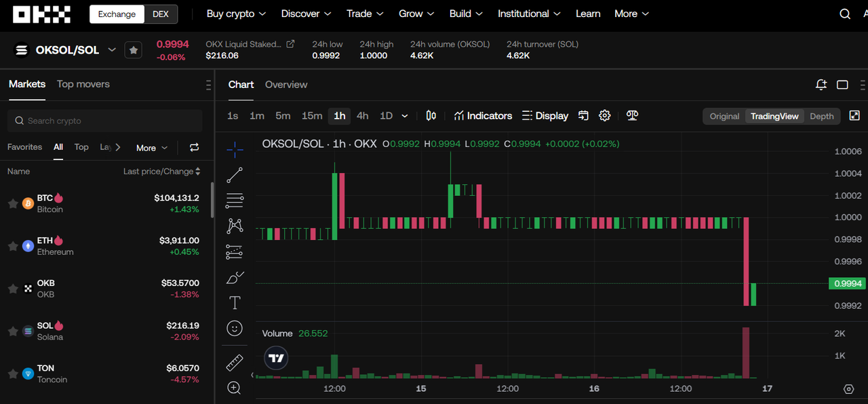The image size is (868, 404).
Task: Open chart settings gear icon
Action: pyautogui.click(x=605, y=116)
